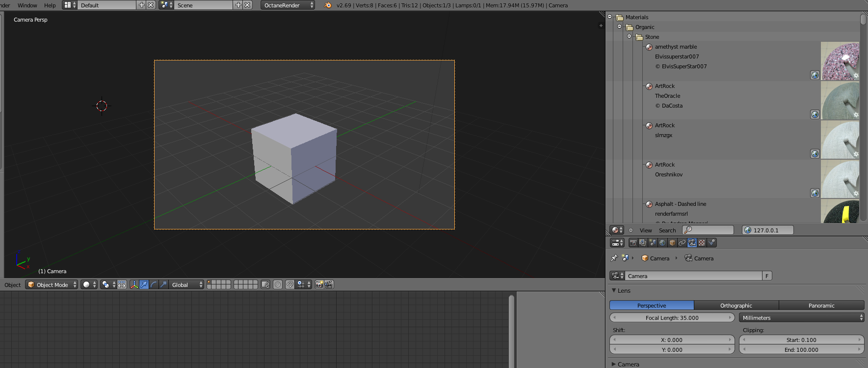Toggle the 3D manipulator widget on or off

pos(134,284)
